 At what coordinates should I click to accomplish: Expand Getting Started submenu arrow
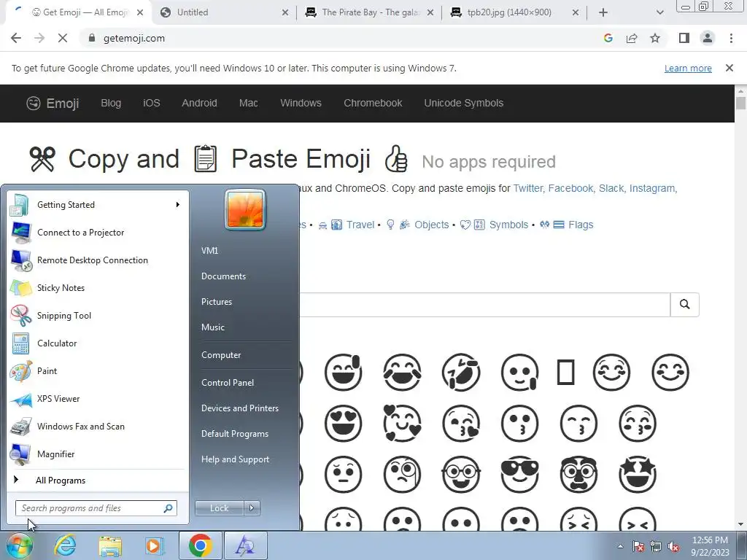[178, 205]
